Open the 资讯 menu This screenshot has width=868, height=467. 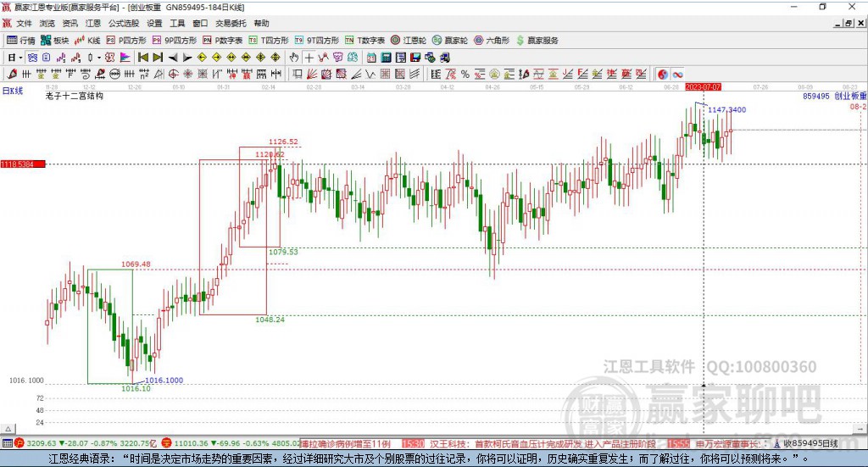70,23
